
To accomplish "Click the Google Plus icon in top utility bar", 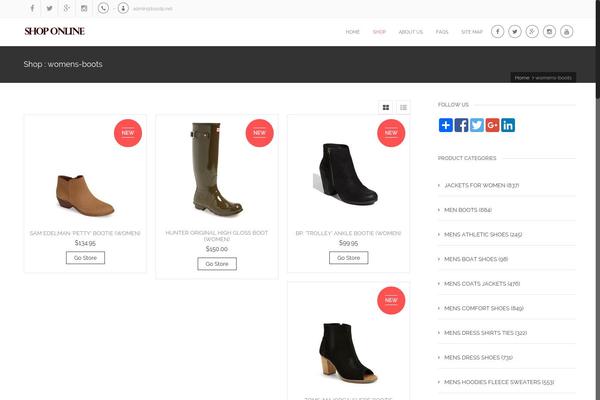I will coord(67,8).
